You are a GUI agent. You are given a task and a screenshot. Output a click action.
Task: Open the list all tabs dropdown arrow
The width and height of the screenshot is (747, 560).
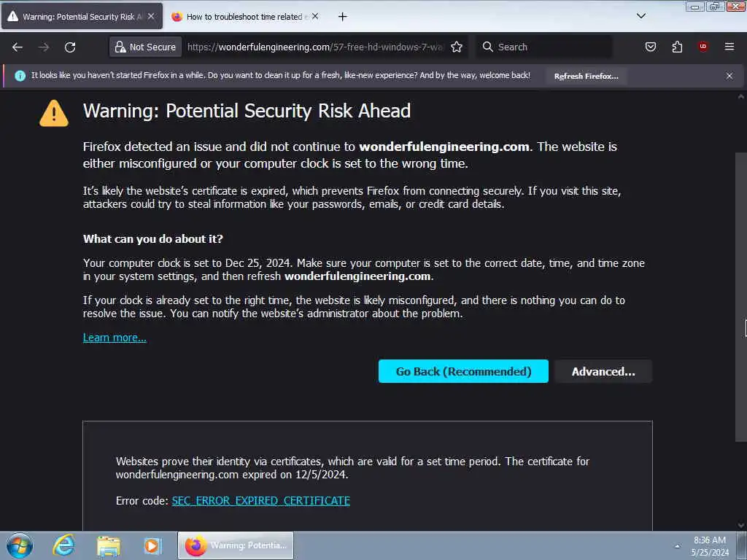click(x=641, y=16)
